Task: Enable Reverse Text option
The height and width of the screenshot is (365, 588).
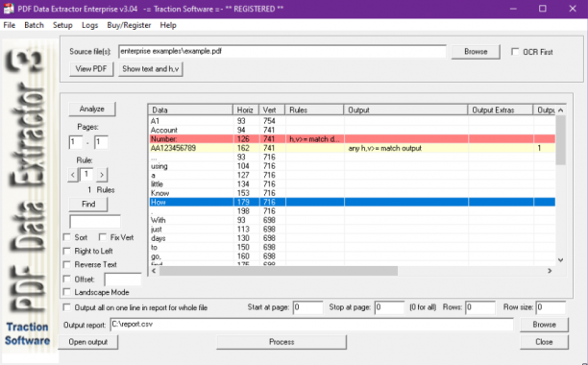Action: 66,264
